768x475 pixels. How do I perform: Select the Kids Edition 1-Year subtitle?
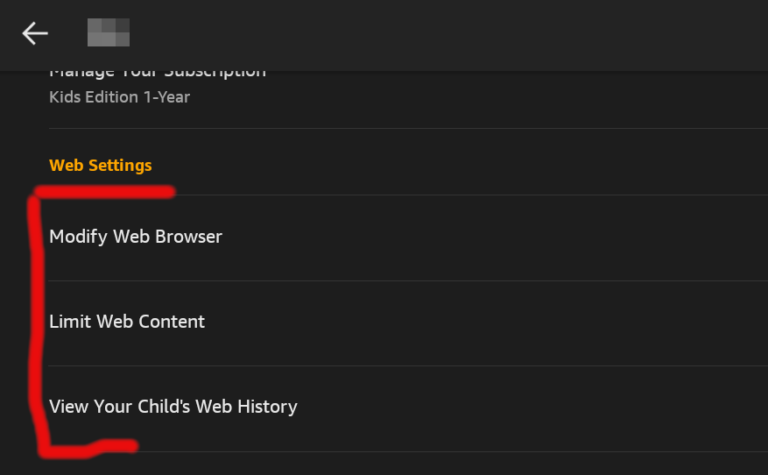click(119, 98)
